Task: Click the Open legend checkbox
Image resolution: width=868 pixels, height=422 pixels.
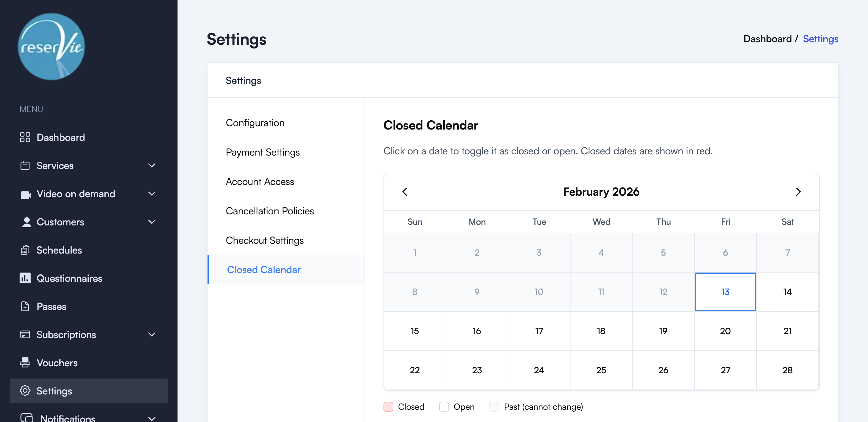Action: 444,407
